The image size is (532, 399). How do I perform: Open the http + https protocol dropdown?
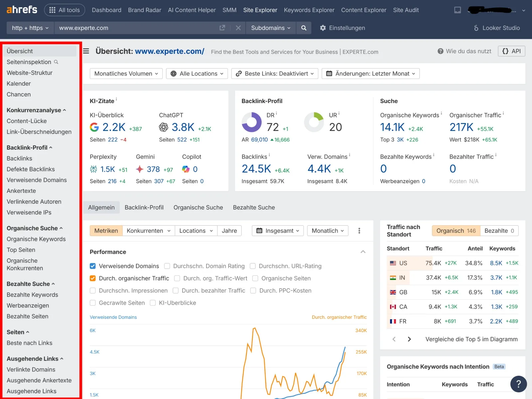tap(30, 28)
